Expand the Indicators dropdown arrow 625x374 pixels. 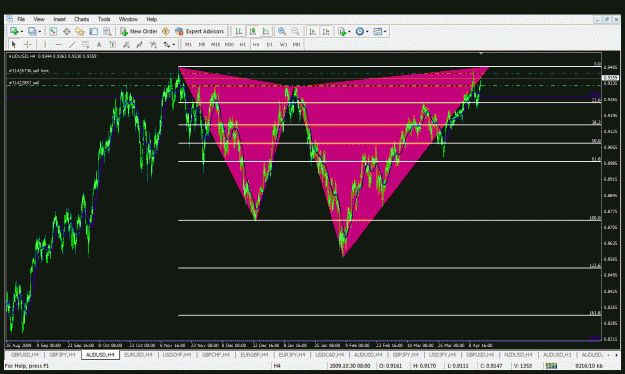349,31
